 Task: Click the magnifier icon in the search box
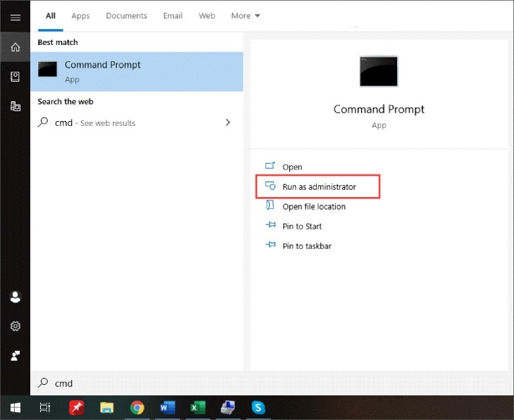tap(43, 383)
